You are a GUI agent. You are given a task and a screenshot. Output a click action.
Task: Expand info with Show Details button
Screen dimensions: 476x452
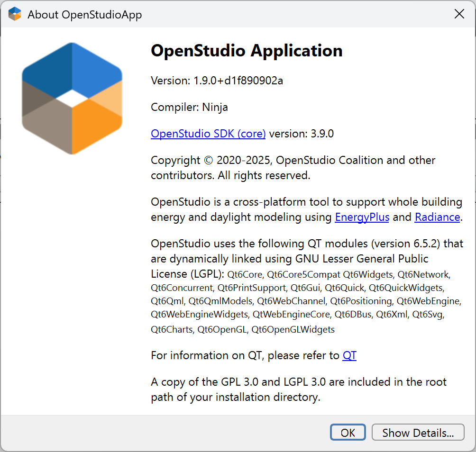click(x=418, y=433)
